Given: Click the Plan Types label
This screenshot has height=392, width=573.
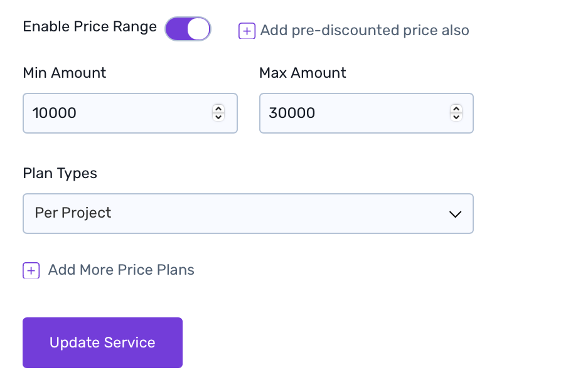Looking at the screenshot, I should 60,173.
